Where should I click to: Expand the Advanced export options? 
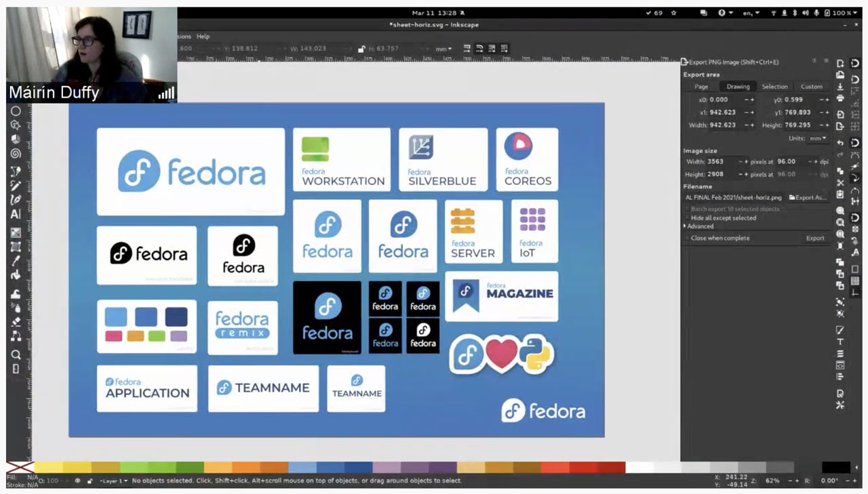point(698,226)
